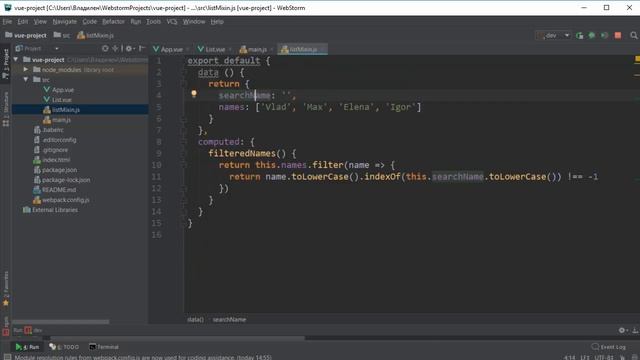The image size is (640, 360).
Task: Open the Run menu
Action: [x=136, y=22]
